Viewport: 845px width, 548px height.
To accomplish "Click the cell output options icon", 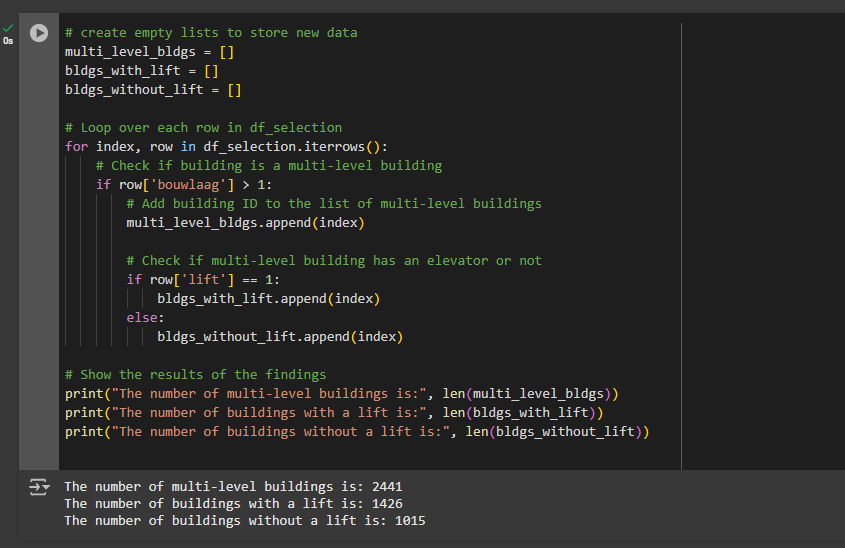I will (38, 487).
